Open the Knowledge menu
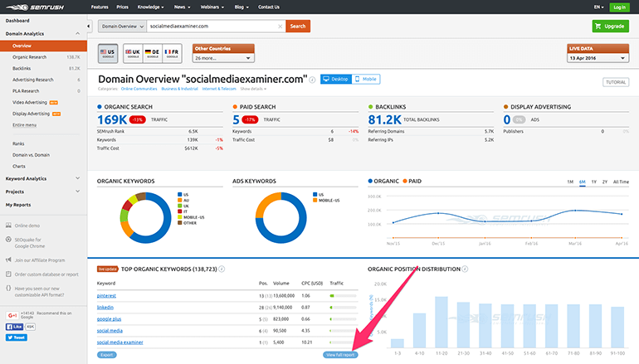 150,7
